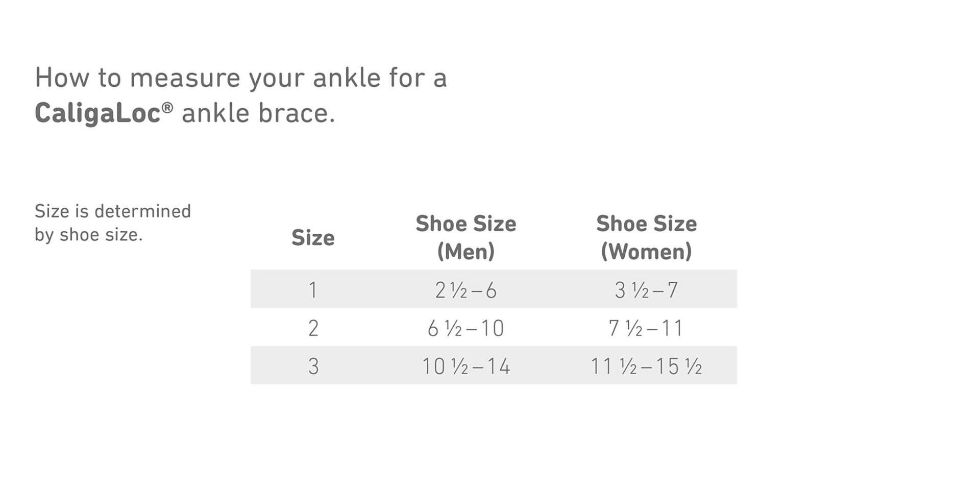Click the women's "3½–7" cell
This screenshot has height=490, width=980.
(646, 290)
